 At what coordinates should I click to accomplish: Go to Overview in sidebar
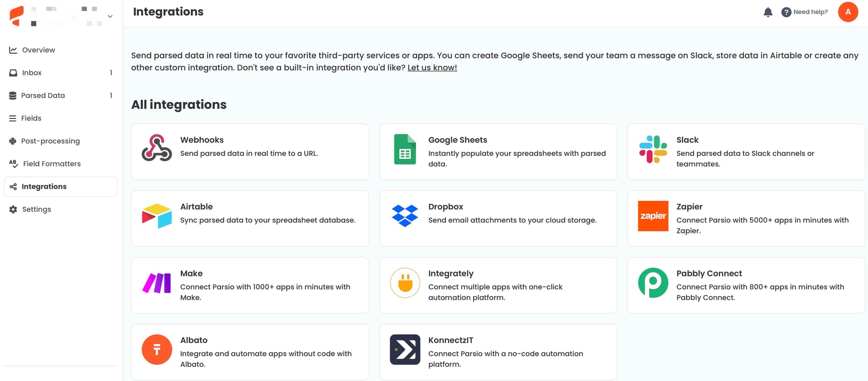pos(38,50)
